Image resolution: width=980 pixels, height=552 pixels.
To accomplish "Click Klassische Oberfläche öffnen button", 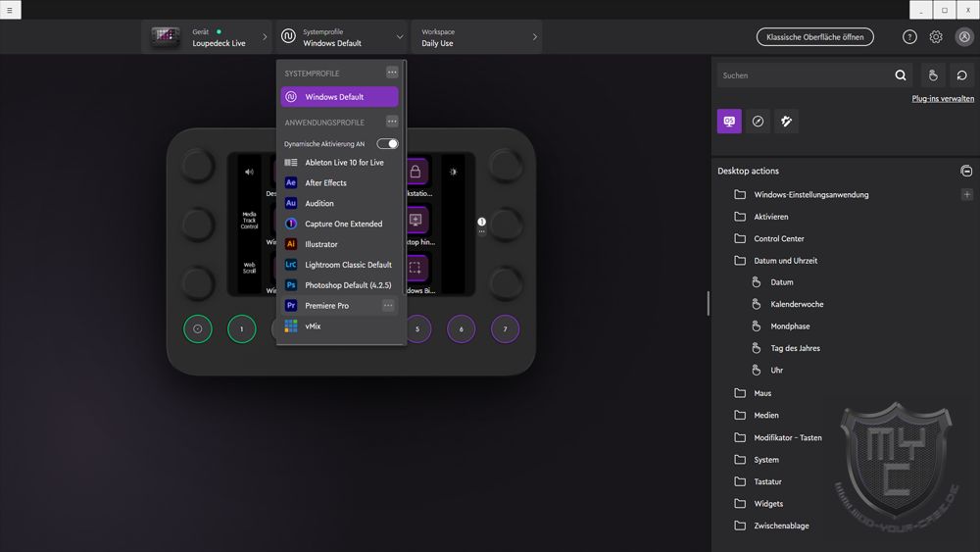I will (x=815, y=37).
